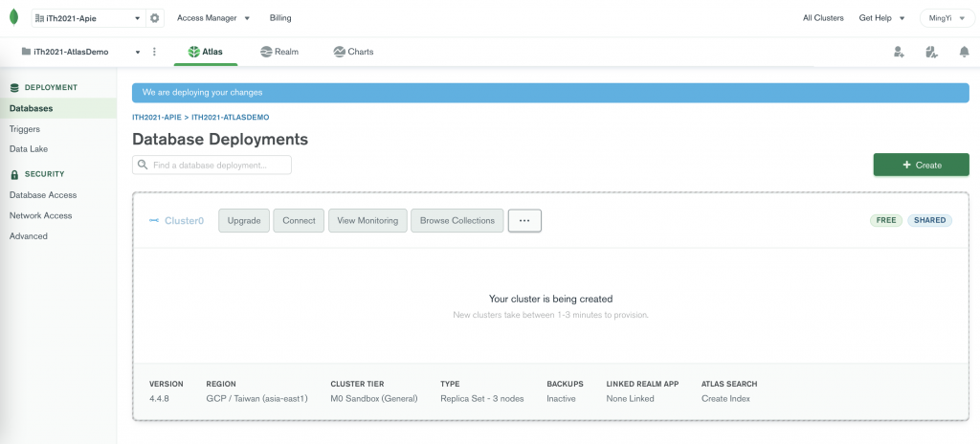The width and height of the screenshot is (980, 444).
Task: Click the deploying changes banner
Action: coord(550,93)
